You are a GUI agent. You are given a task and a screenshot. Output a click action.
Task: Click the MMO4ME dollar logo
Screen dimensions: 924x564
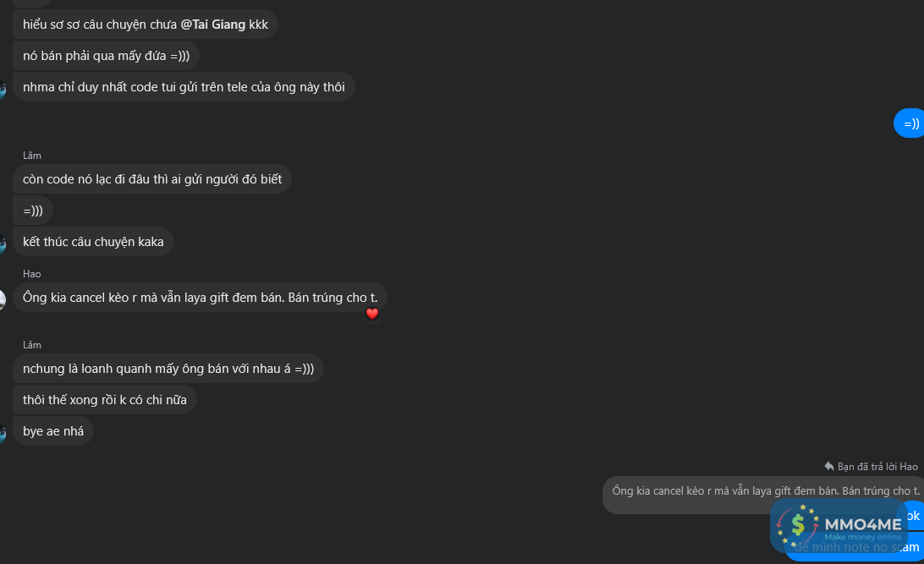click(x=798, y=526)
